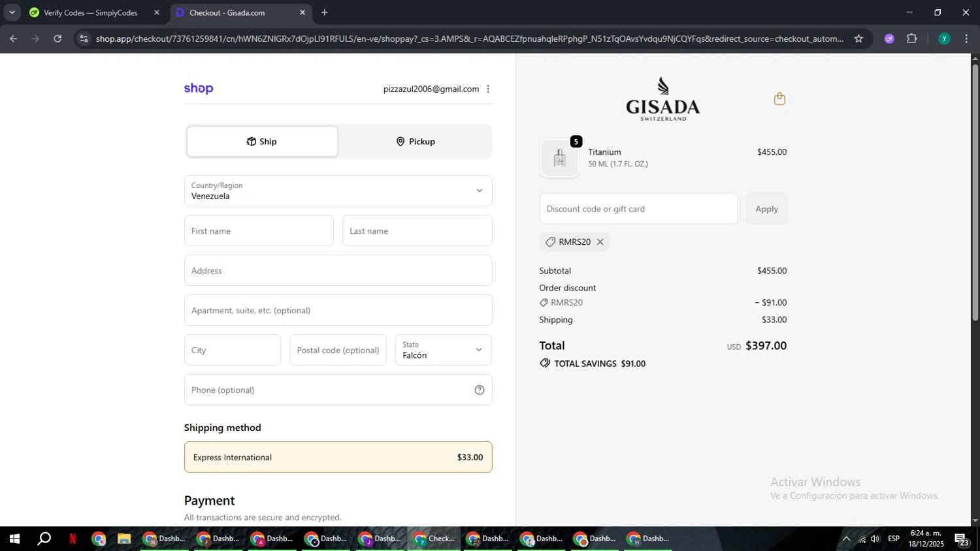
Task: Show hidden system tray icons
Action: 846,539
